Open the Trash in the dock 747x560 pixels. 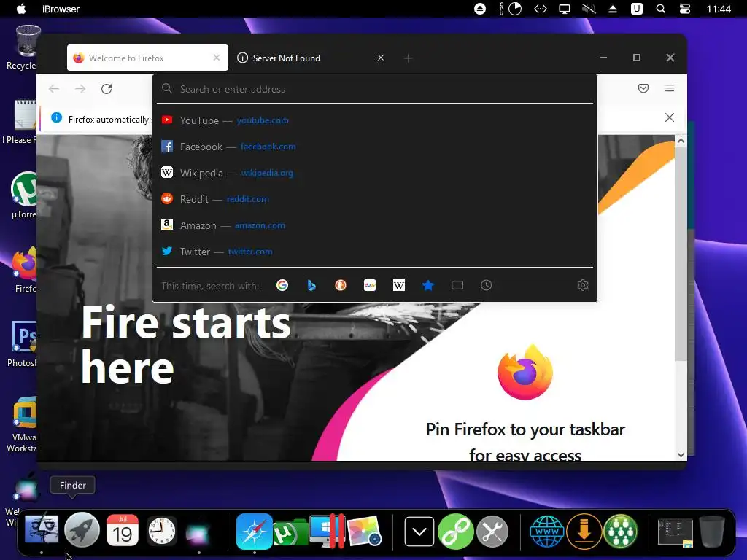712,532
